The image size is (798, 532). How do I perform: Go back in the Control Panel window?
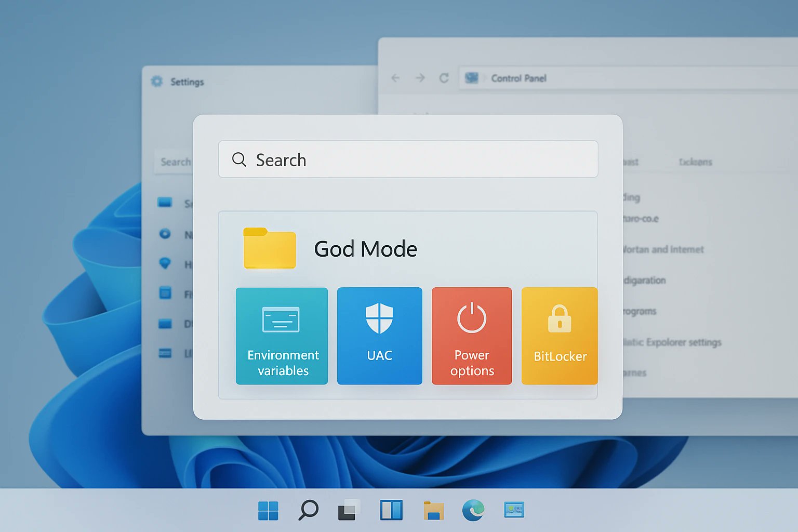[x=395, y=78]
